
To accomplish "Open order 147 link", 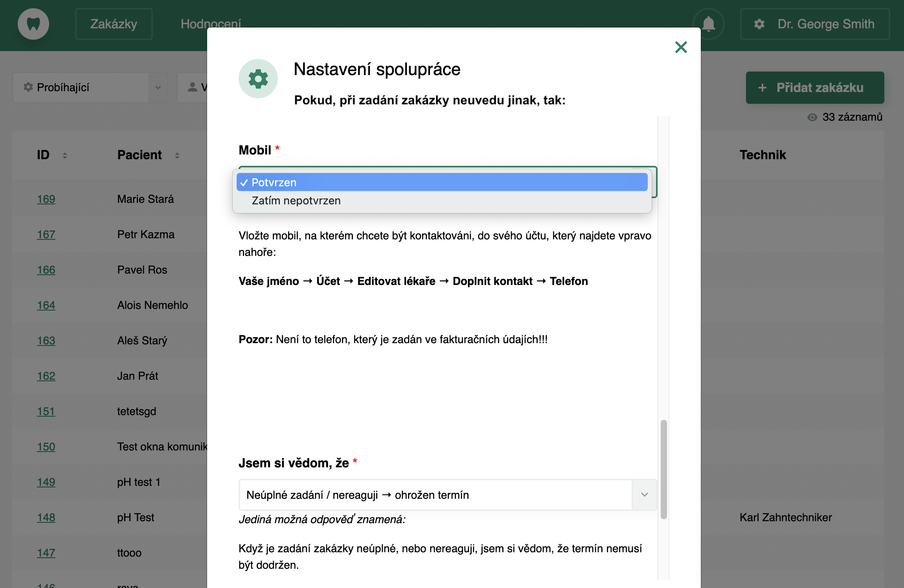I will click(x=46, y=553).
